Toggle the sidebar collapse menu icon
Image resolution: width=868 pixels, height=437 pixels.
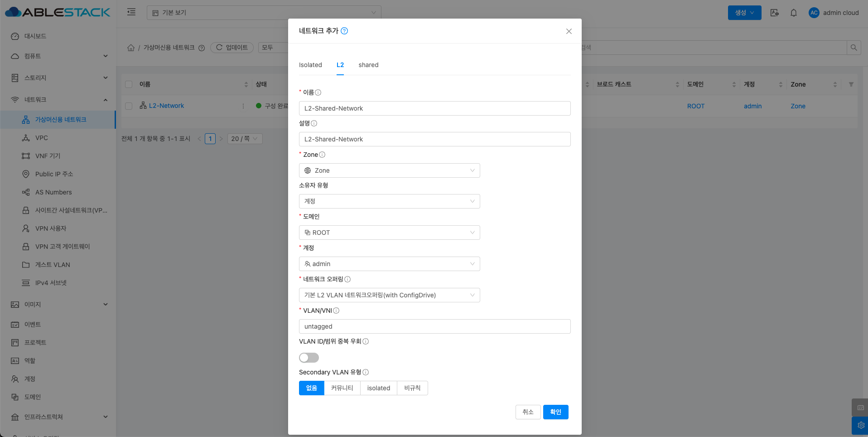pyautogui.click(x=131, y=12)
